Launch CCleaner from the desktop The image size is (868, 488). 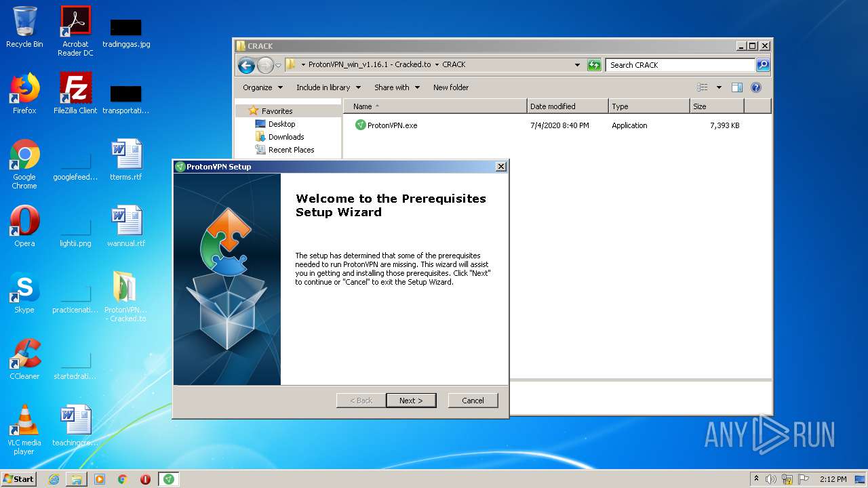[x=24, y=359]
